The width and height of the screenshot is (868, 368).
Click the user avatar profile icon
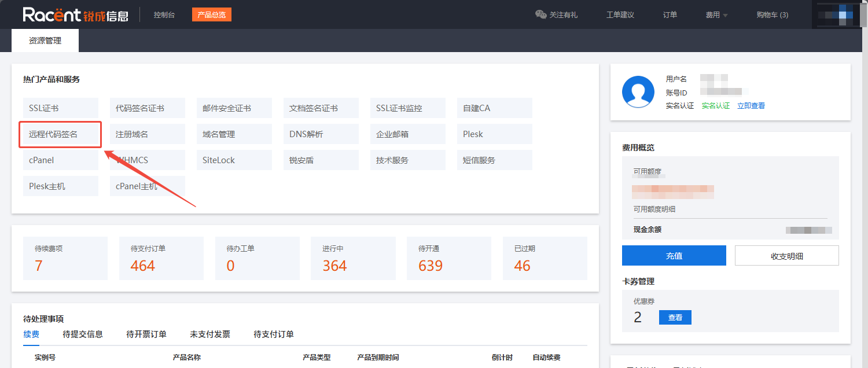coord(638,91)
